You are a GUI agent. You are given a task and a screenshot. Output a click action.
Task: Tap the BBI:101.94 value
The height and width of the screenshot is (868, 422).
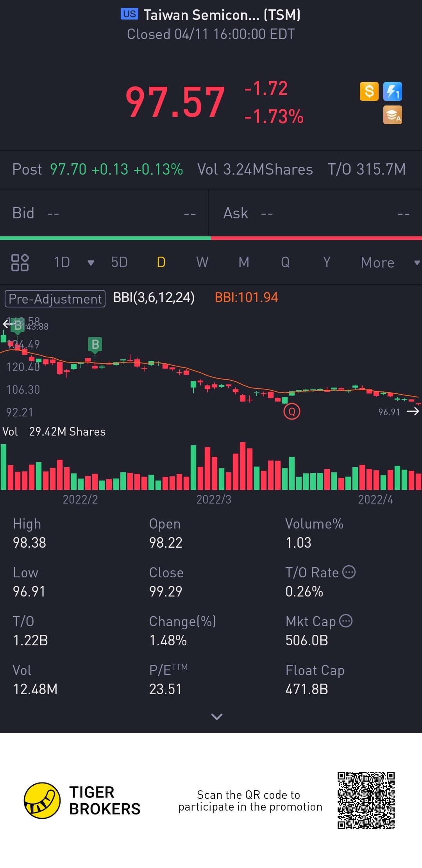tap(247, 298)
